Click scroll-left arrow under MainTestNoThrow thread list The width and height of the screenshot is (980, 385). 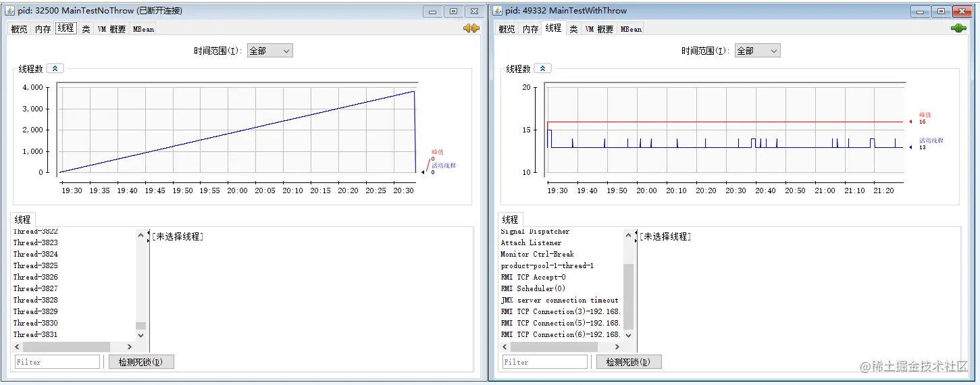(x=17, y=346)
